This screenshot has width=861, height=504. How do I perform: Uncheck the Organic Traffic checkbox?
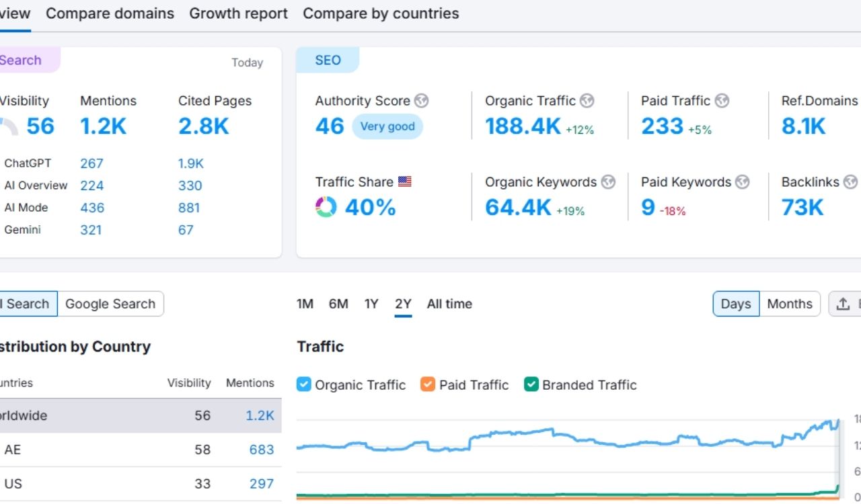pyautogui.click(x=304, y=385)
